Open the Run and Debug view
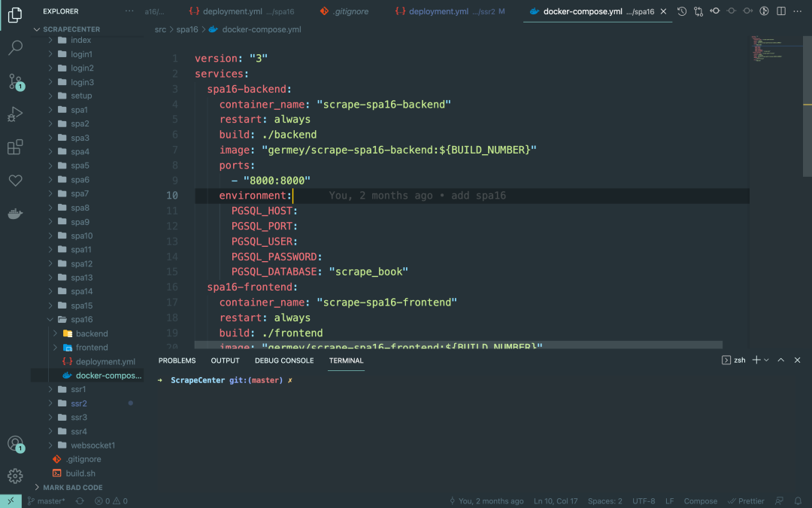Viewport: 812px width, 508px height. click(x=16, y=114)
